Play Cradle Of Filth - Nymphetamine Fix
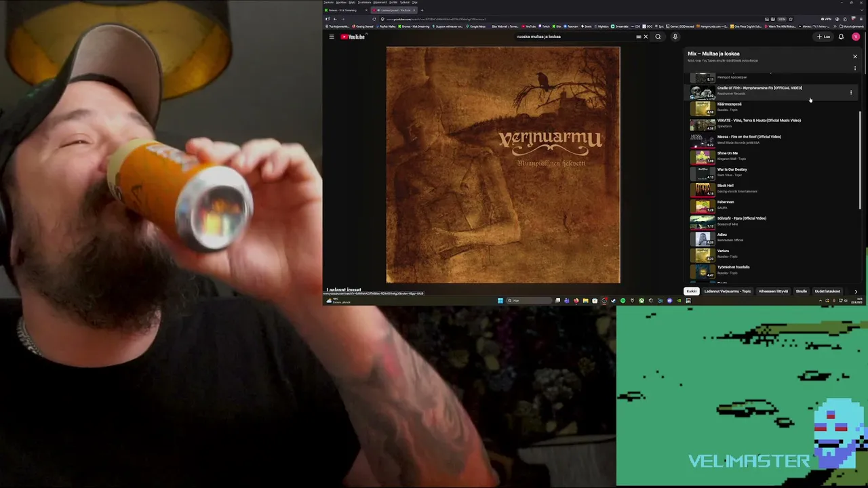This screenshot has width=868, height=488. [x=759, y=88]
